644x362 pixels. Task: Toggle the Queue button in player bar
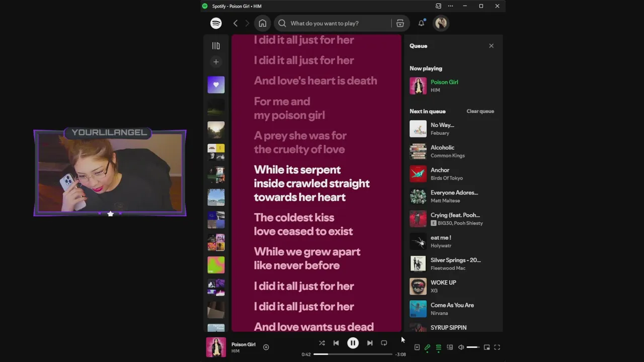tap(439, 347)
